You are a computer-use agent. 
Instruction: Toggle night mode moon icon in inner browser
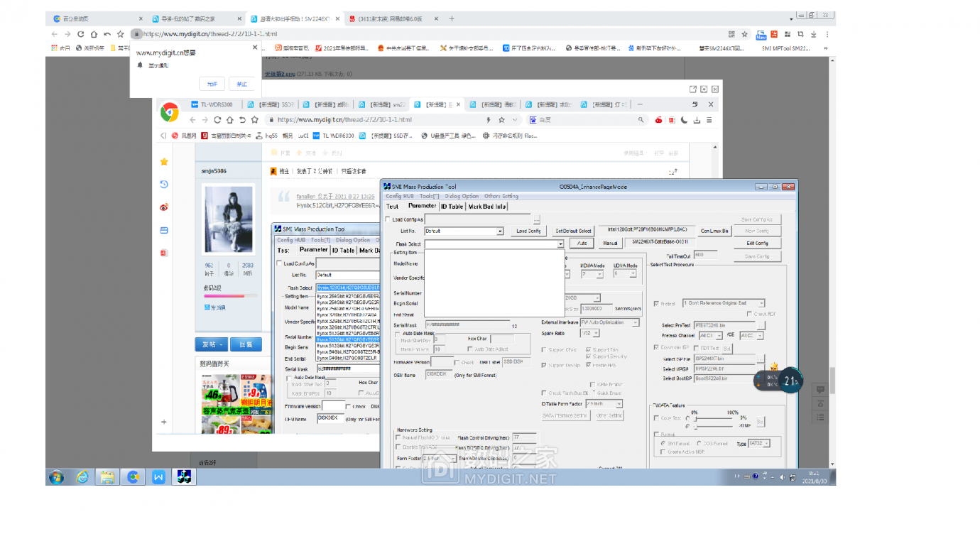click(x=685, y=120)
